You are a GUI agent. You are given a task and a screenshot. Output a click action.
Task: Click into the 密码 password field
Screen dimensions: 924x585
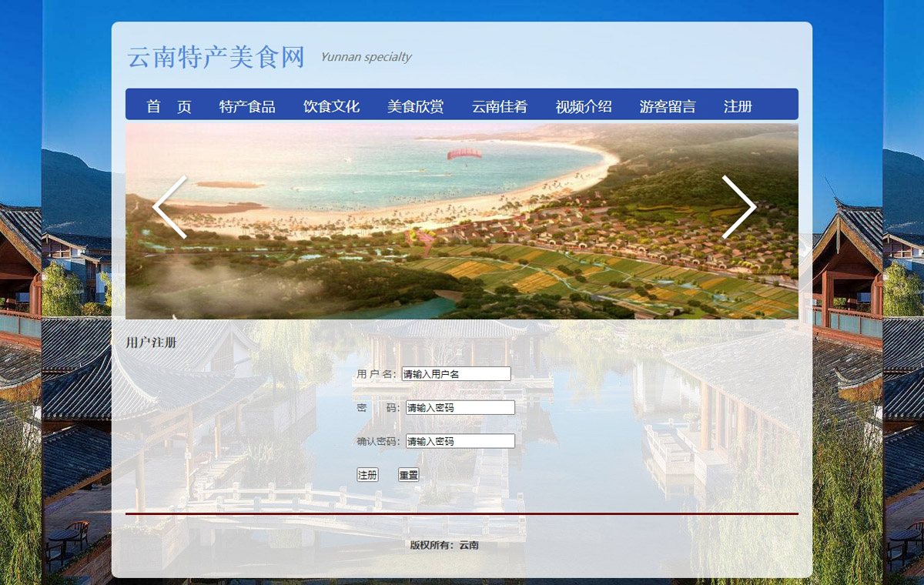[x=460, y=407]
